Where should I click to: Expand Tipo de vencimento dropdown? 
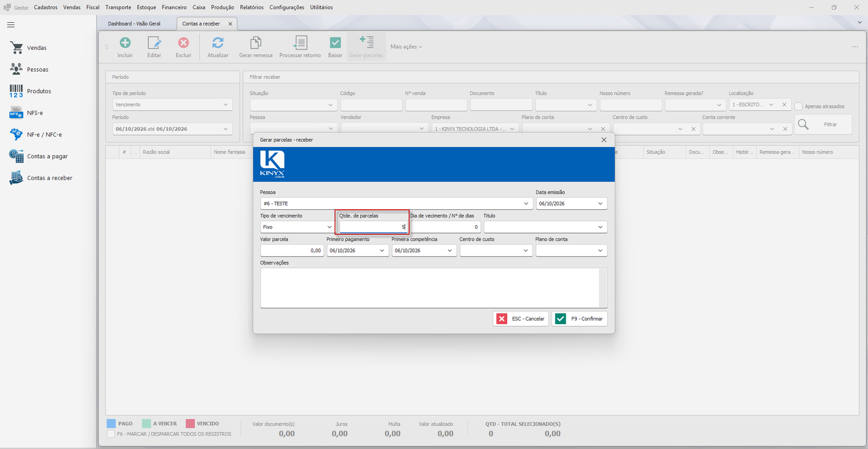(x=329, y=227)
